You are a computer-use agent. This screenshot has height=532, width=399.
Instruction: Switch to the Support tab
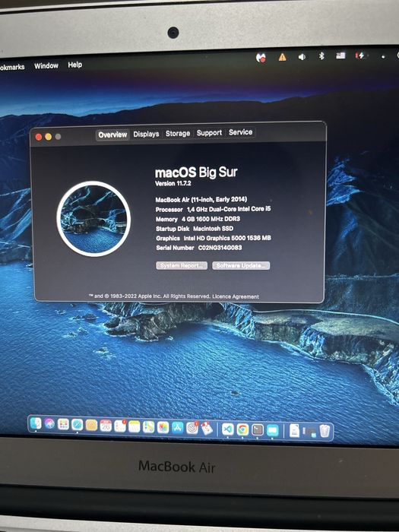209,133
